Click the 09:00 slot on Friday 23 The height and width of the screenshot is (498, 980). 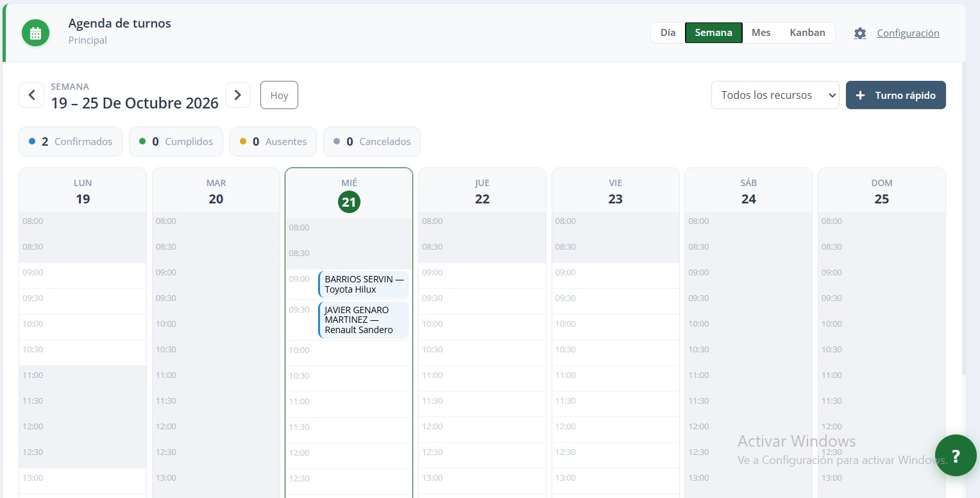coord(616,276)
